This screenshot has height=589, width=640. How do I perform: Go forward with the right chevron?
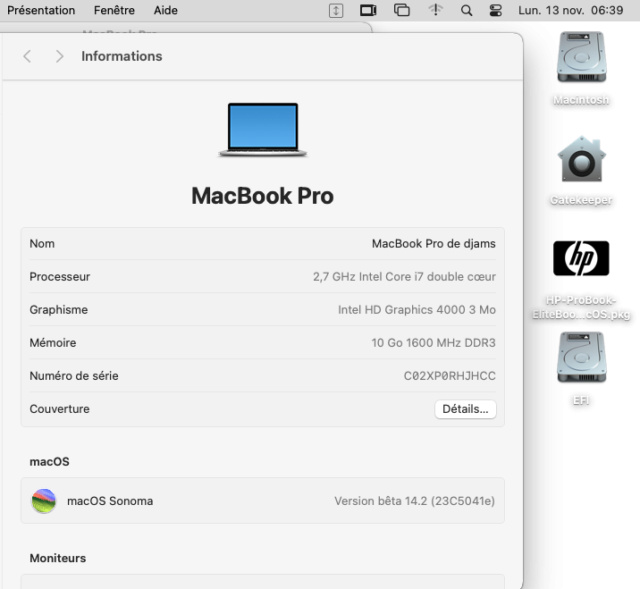coord(60,56)
